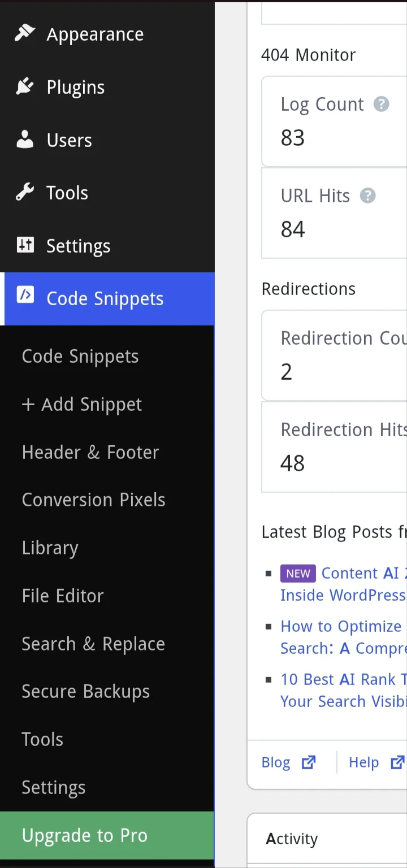
Task: Open the top-level Settings menu with sliders icon
Action: 107,246
